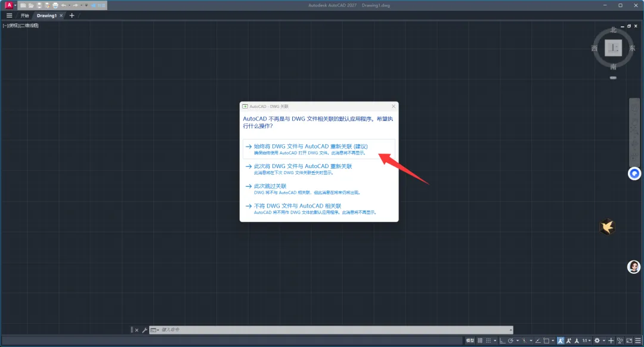Viewport: 644px width, 347px height.
Task: Choose 此次将 DWG 文件与 AutoCAD 重新关联
Action: 318,169
